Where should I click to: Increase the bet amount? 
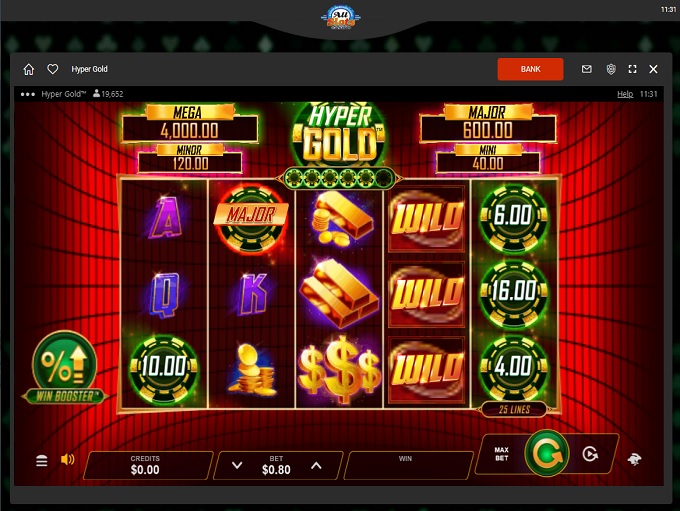pyautogui.click(x=316, y=465)
